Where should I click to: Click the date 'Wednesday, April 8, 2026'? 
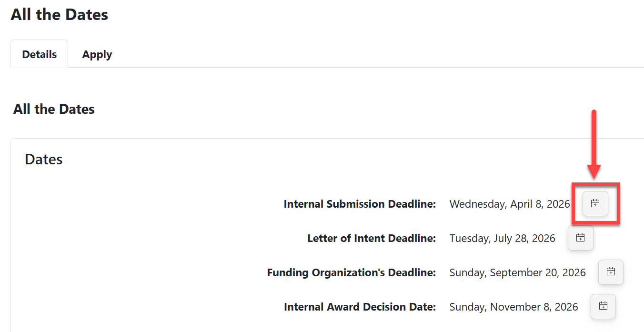tap(510, 203)
